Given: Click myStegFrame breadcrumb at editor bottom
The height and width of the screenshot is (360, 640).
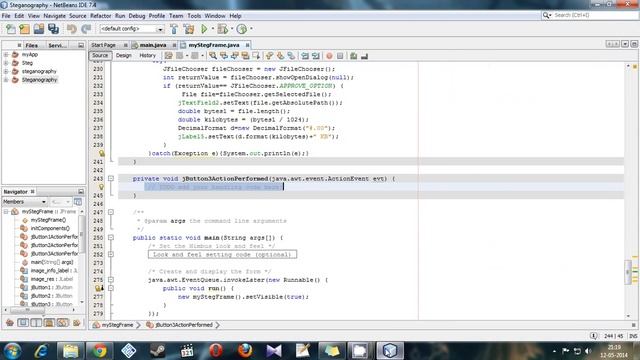Looking at the screenshot, I should [117, 325].
